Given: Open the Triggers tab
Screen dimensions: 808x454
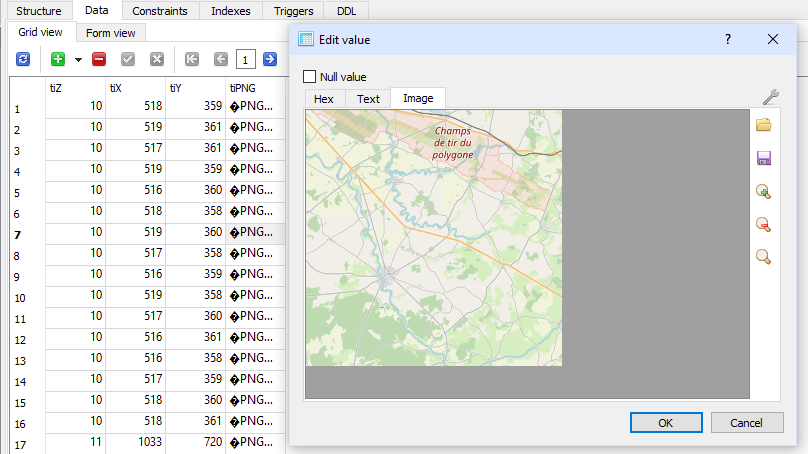Looking at the screenshot, I should click(x=293, y=11).
